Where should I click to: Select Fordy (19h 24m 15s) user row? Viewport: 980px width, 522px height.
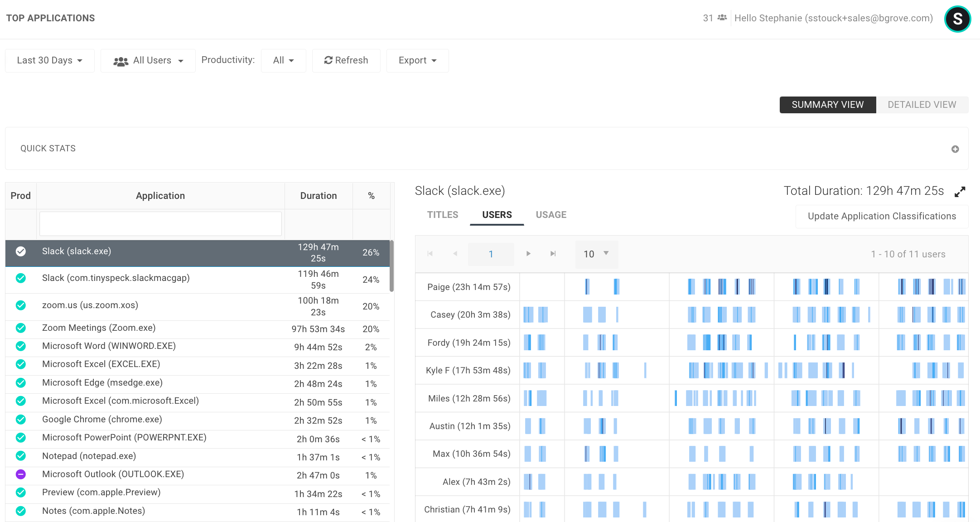(691, 343)
